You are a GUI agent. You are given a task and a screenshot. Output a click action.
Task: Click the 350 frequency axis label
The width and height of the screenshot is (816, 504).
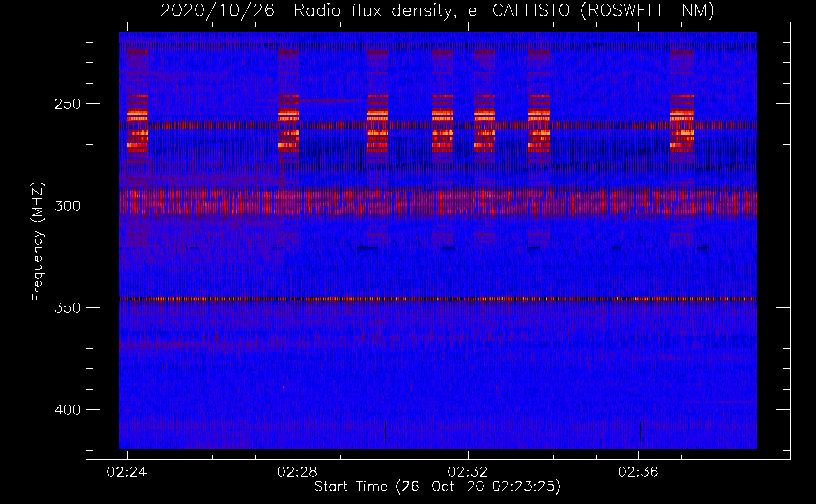68,308
